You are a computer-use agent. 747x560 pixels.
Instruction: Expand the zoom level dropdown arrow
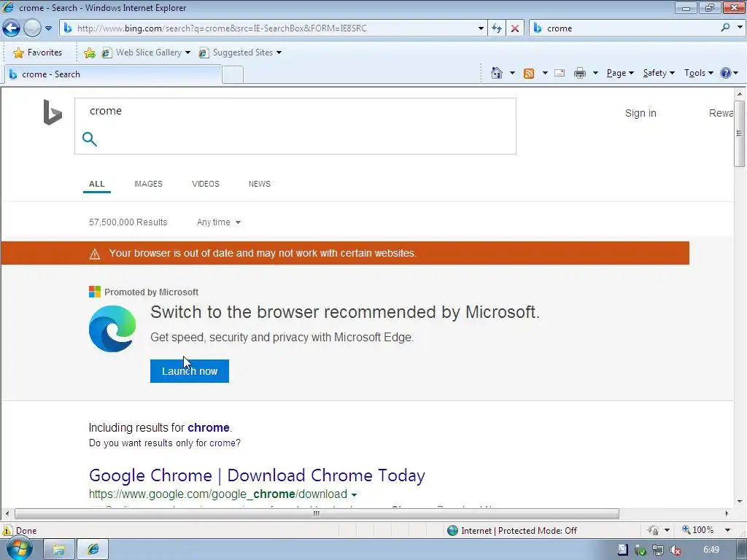tap(727, 530)
